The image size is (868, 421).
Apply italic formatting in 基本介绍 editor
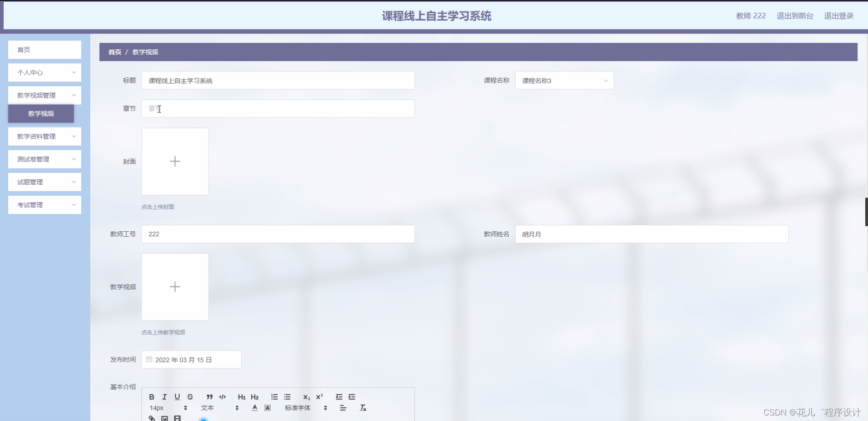point(164,397)
